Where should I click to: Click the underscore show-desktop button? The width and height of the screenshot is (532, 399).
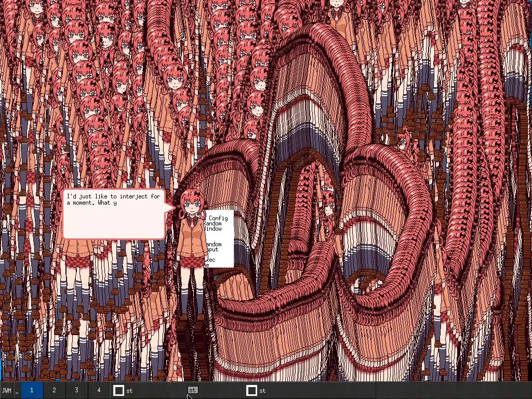pyautogui.click(x=17, y=391)
